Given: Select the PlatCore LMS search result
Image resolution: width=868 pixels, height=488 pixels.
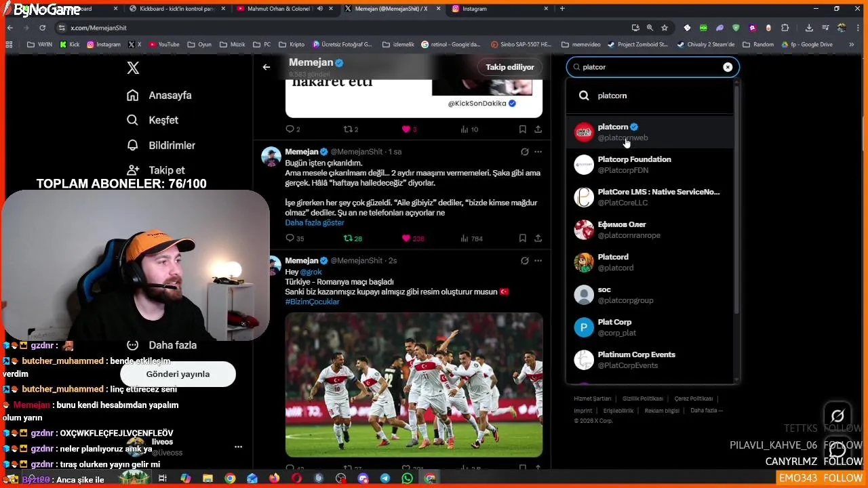Looking at the screenshot, I should (650, 197).
